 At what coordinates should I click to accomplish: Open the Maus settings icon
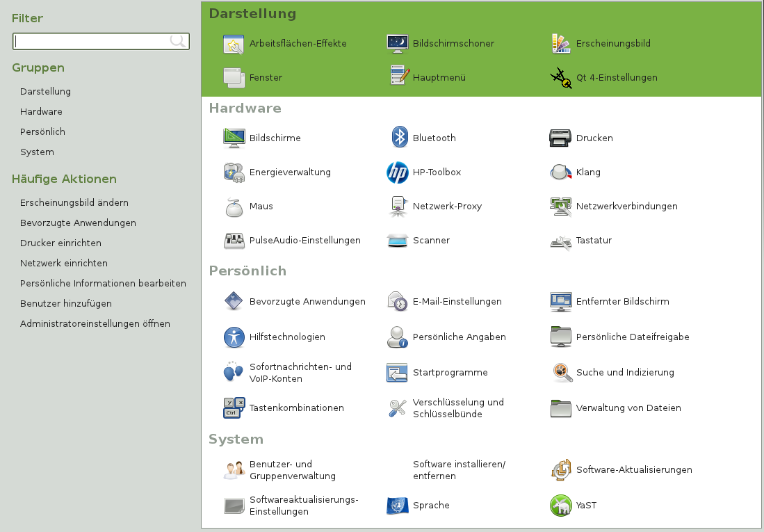click(x=234, y=207)
